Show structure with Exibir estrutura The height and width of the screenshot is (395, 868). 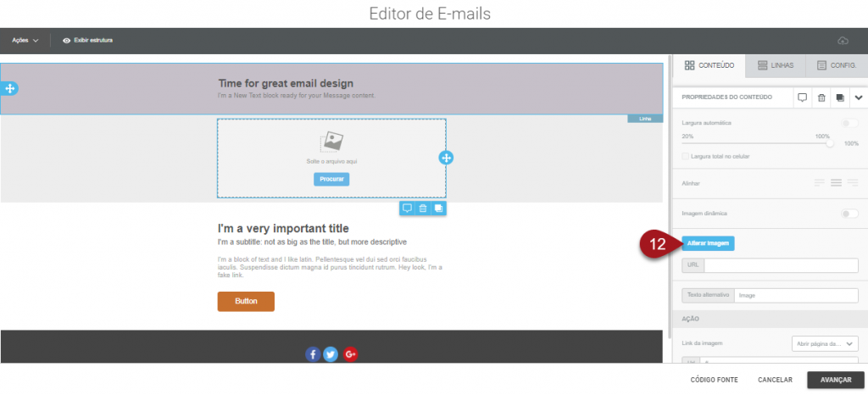[88, 41]
